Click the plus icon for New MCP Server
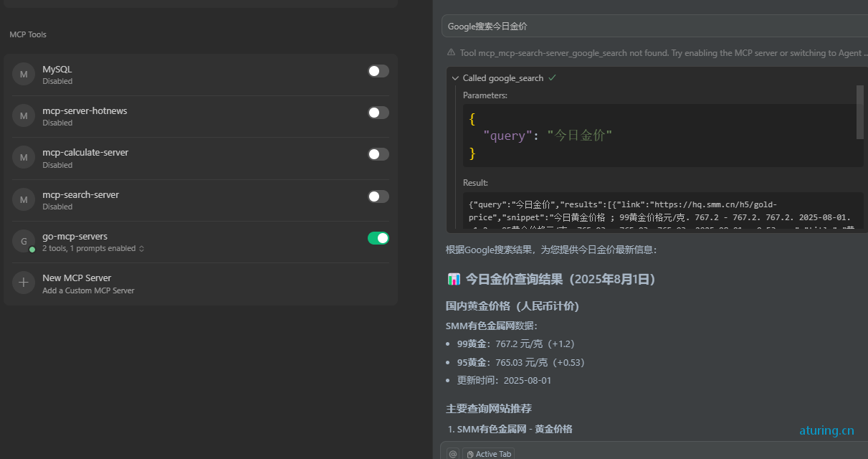This screenshot has height=459, width=868. pyautogui.click(x=24, y=283)
